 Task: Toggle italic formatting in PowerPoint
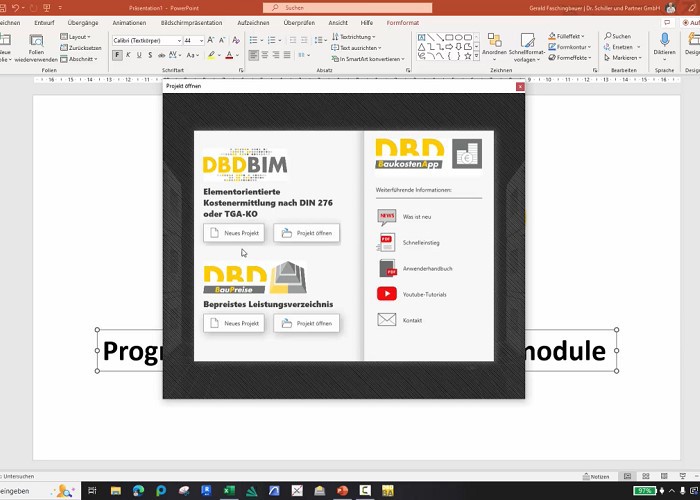(x=128, y=55)
